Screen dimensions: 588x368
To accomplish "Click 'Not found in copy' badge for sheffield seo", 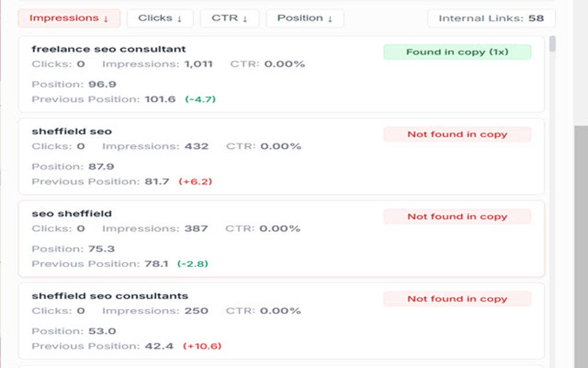I will tap(457, 134).
